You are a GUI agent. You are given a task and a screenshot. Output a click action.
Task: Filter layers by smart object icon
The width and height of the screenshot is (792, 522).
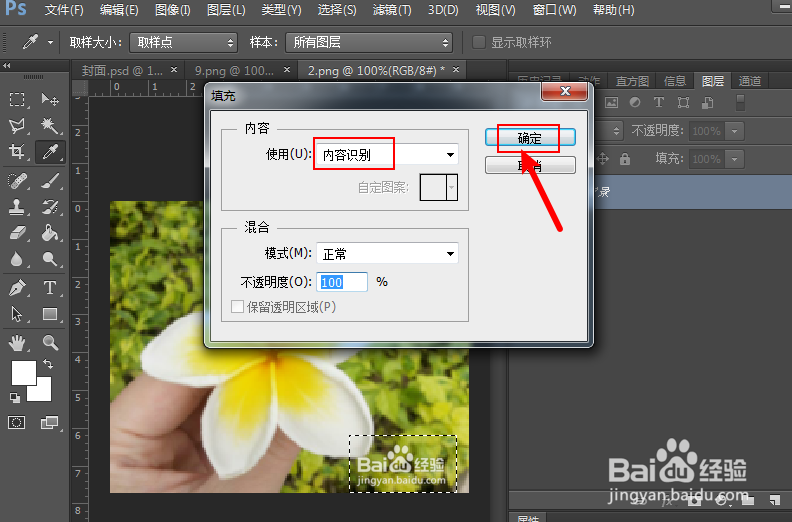pos(708,103)
